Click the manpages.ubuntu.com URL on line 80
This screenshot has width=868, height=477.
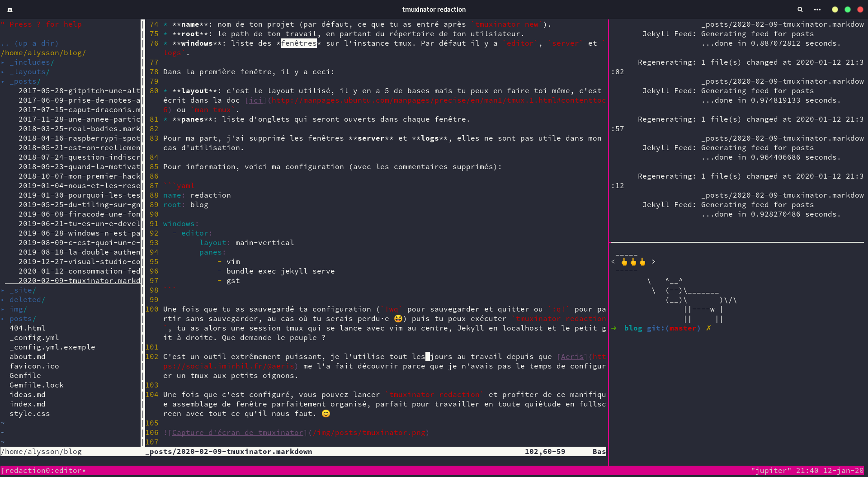pos(439,100)
